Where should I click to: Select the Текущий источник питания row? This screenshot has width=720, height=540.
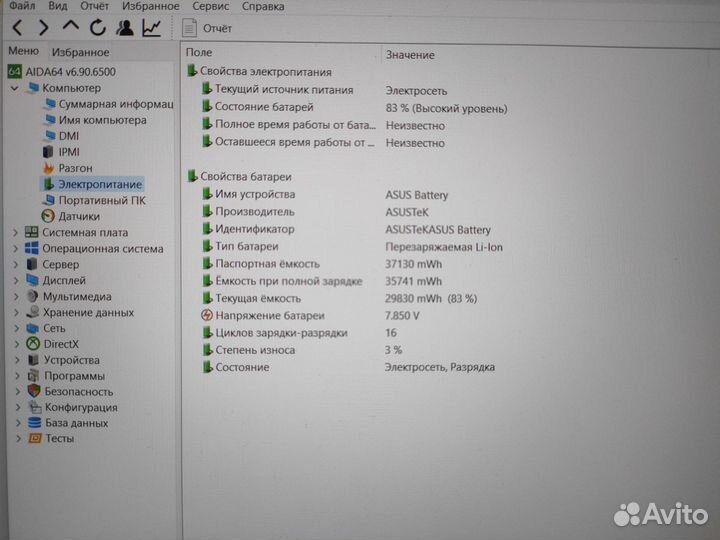(x=324, y=90)
